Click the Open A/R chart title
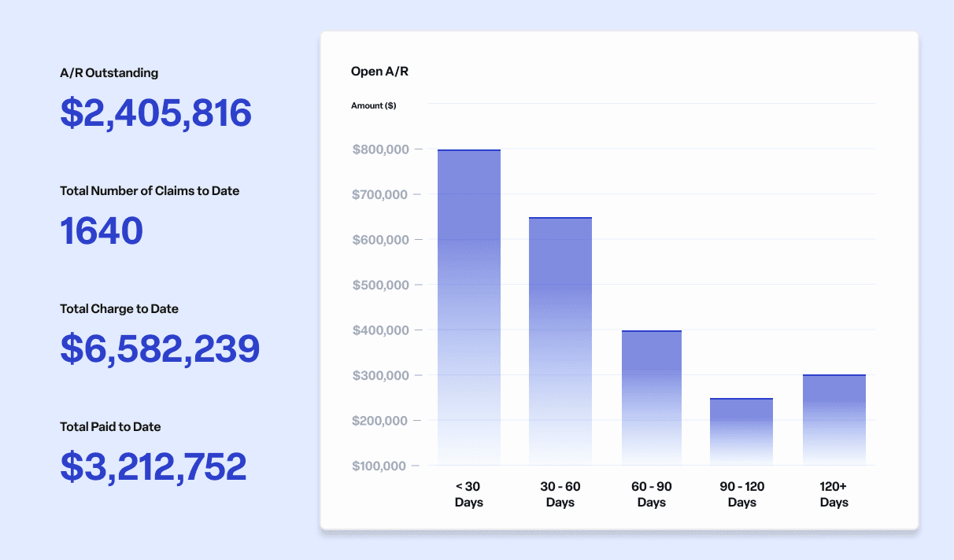This screenshot has height=560, width=954. click(379, 72)
